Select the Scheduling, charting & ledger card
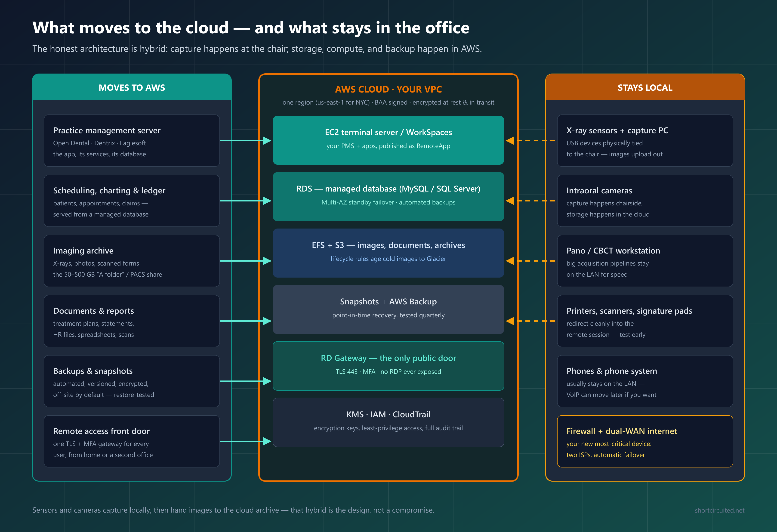The height and width of the screenshot is (532, 777). tap(132, 201)
